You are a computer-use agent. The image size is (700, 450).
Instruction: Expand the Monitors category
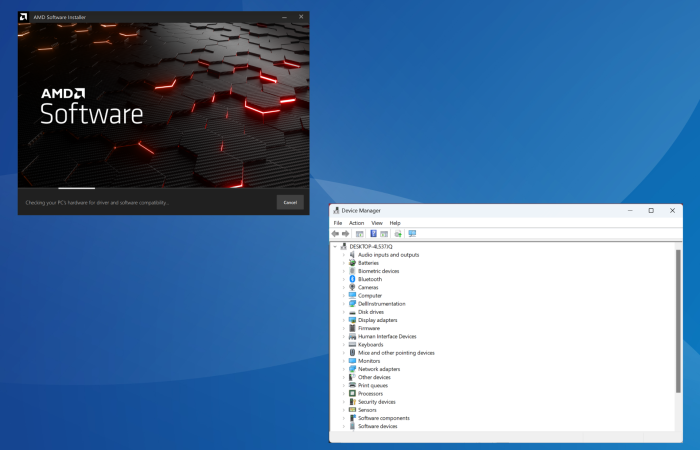(344, 361)
